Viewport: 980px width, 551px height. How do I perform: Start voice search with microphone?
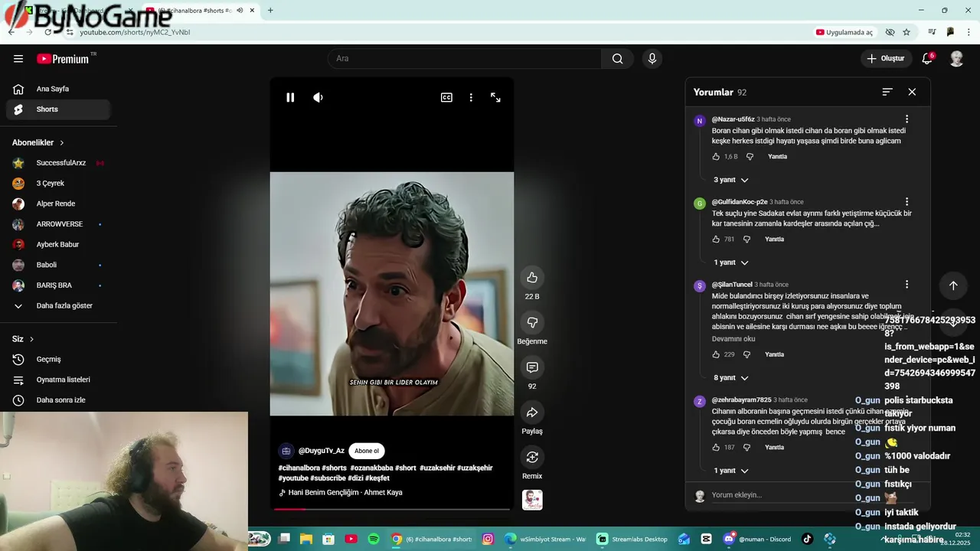(x=652, y=59)
